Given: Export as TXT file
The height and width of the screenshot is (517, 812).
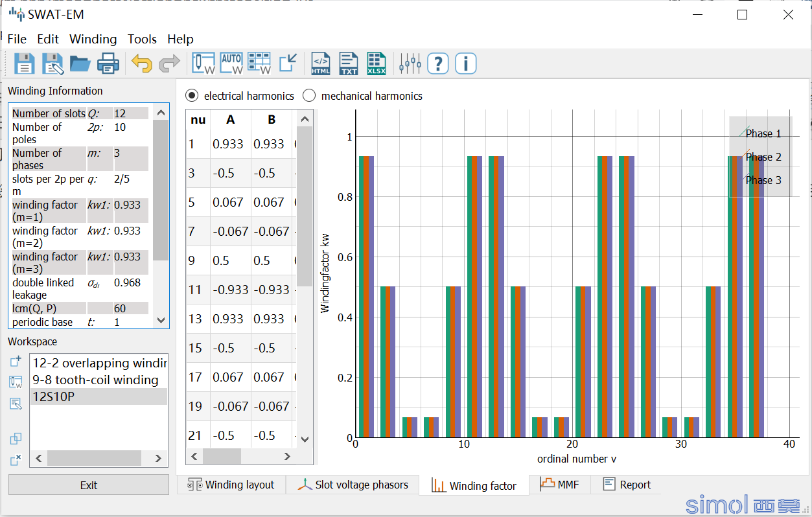Looking at the screenshot, I should click(349, 63).
